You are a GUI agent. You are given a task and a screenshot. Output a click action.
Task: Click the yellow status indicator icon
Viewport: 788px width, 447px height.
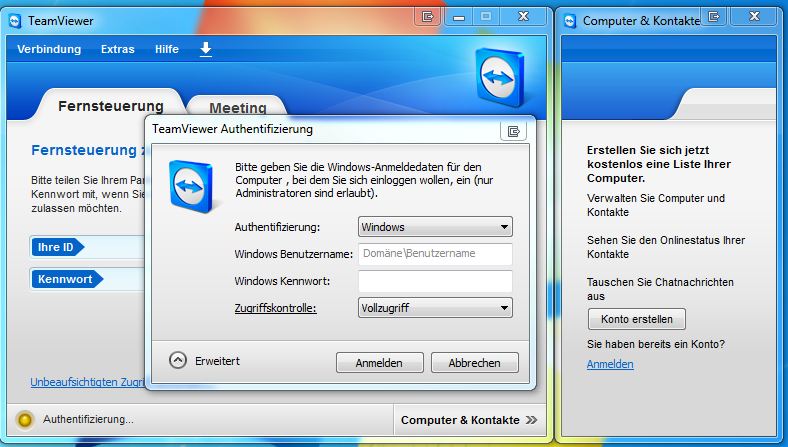(25, 419)
